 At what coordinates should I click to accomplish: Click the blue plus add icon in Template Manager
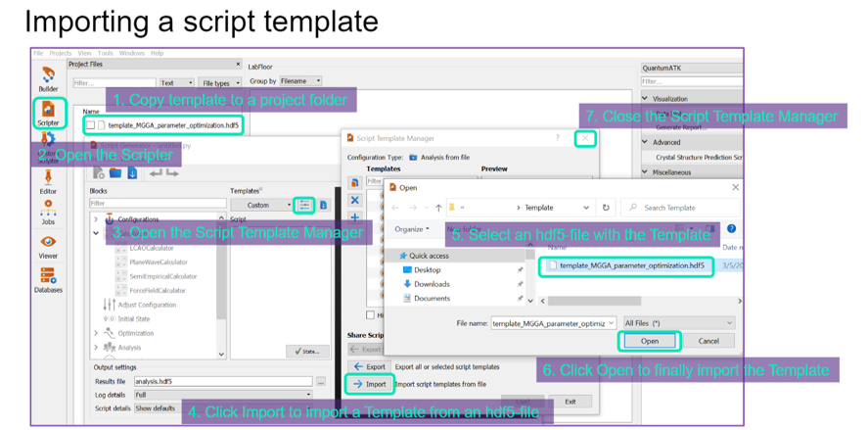pos(355,217)
